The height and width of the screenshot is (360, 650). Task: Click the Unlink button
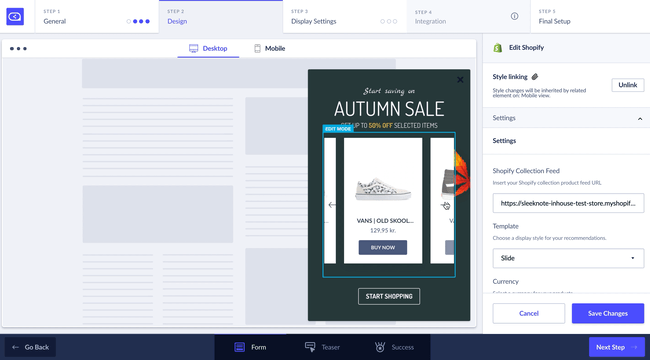coord(628,85)
